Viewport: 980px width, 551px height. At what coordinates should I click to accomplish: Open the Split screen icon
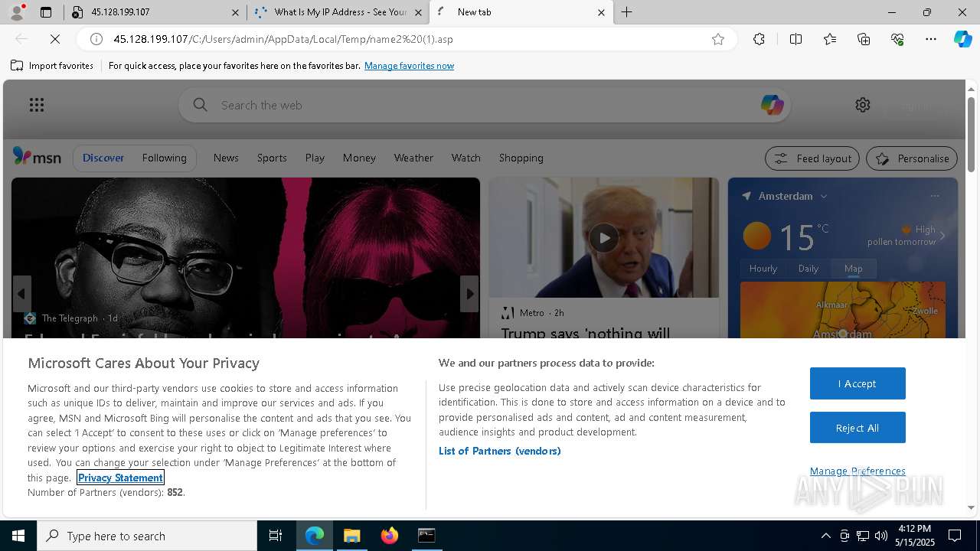pyautogui.click(x=795, y=39)
